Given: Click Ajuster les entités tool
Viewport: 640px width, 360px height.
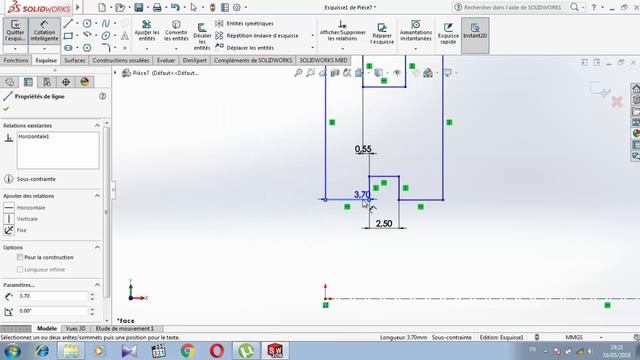Looking at the screenshot, I should [x=147, y=31].
